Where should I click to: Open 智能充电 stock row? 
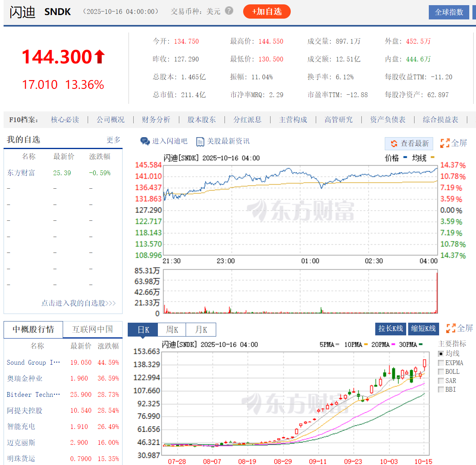(x=21, y=427)
